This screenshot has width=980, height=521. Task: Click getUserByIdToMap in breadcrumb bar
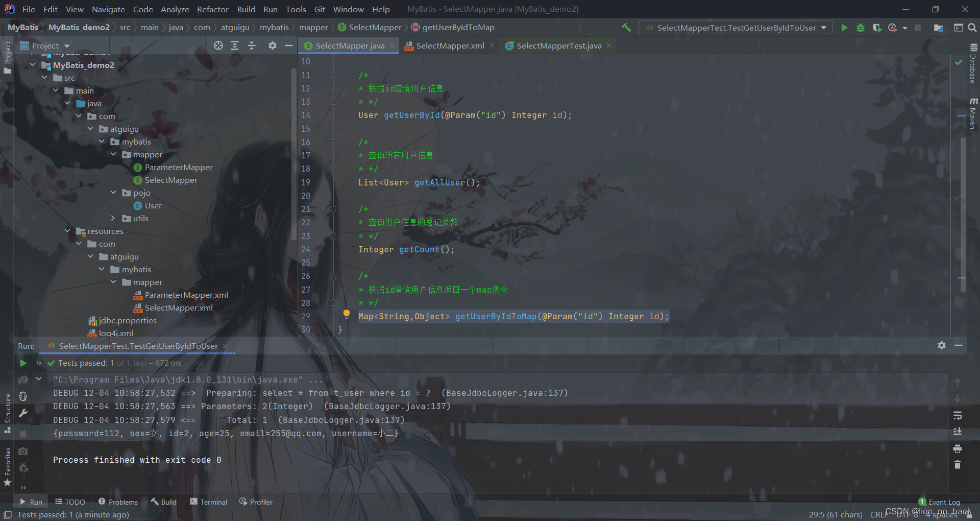click(x=453, y=28)
